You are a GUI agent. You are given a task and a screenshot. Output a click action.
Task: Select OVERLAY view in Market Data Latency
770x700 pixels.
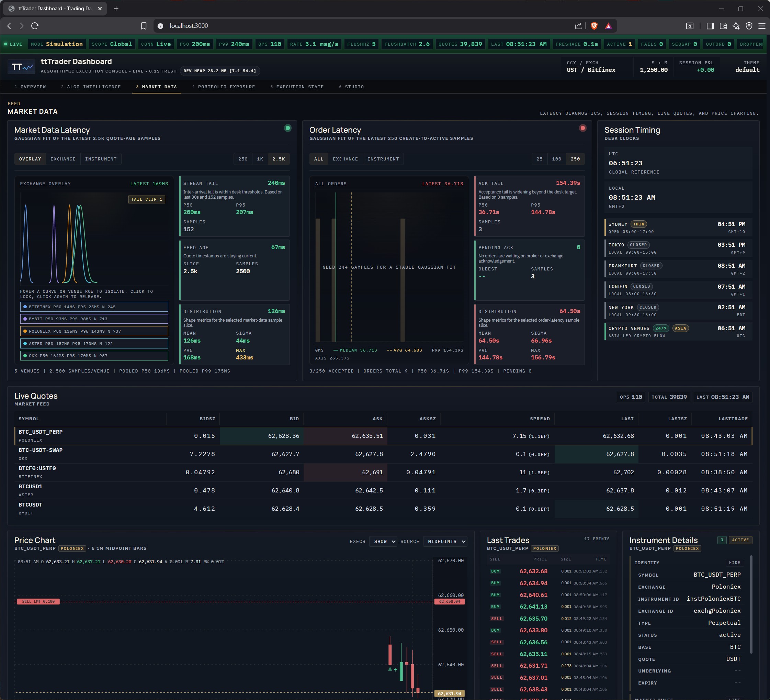(x=30, y=159)
